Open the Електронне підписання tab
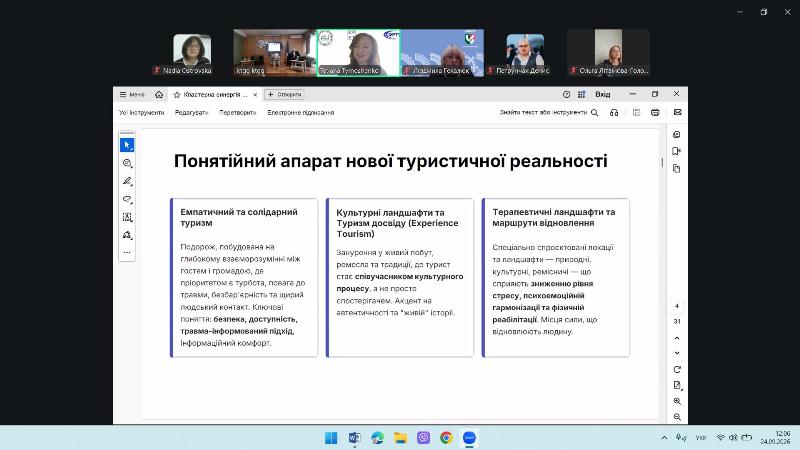Screen dimensions: 800x450 tap(301, 112)
